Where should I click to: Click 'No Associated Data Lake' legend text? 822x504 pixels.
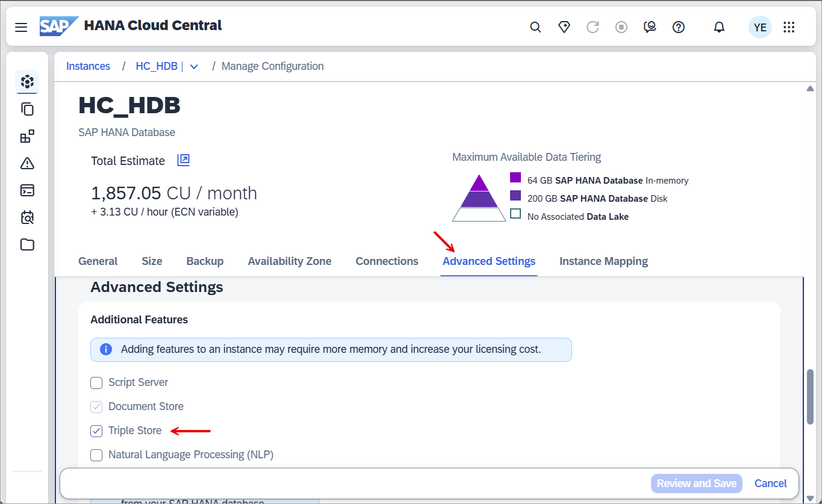[578, 217]
